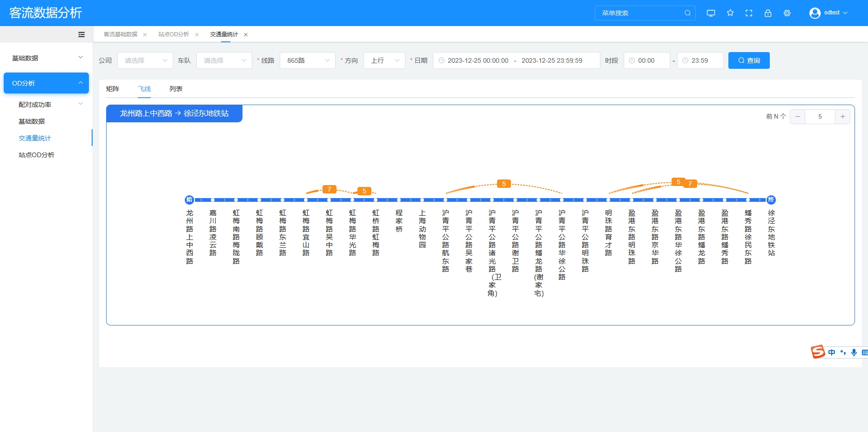Open the 方向 上行 dropdown
The image size is (868, 432).
click(384, 60)
